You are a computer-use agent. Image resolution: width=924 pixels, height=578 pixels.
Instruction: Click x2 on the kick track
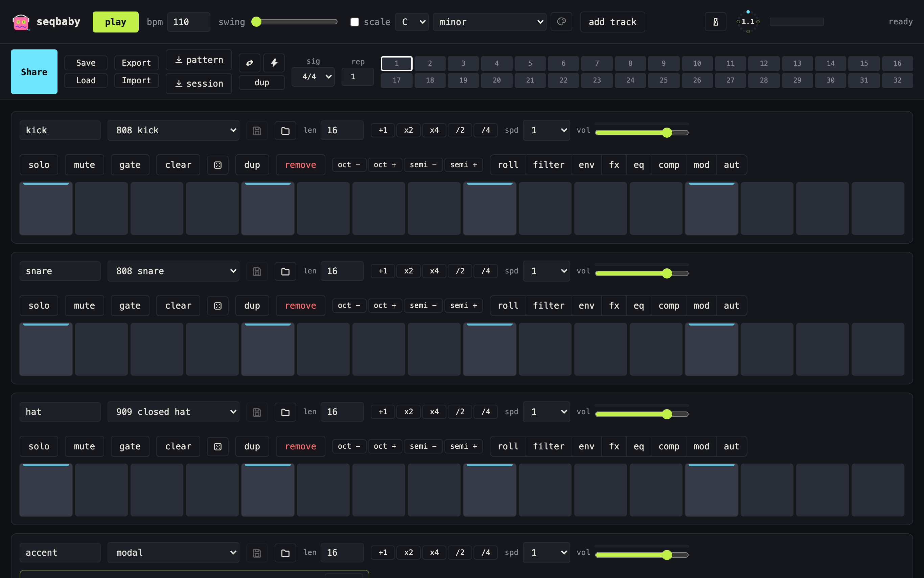coord(408,130)
